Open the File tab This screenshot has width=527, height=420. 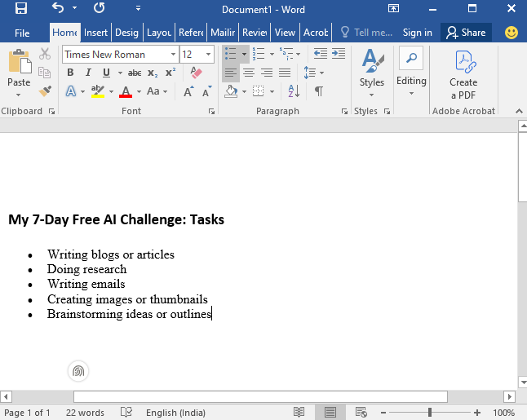22,33
